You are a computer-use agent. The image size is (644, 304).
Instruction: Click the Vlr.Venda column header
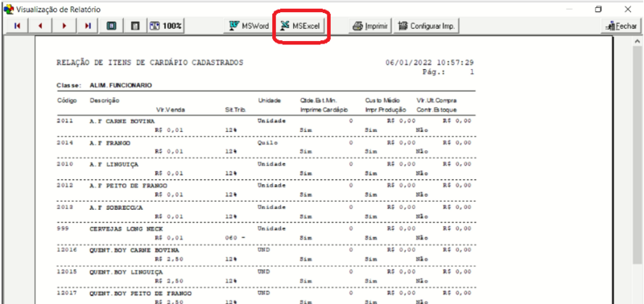click(x=170, y=110)
